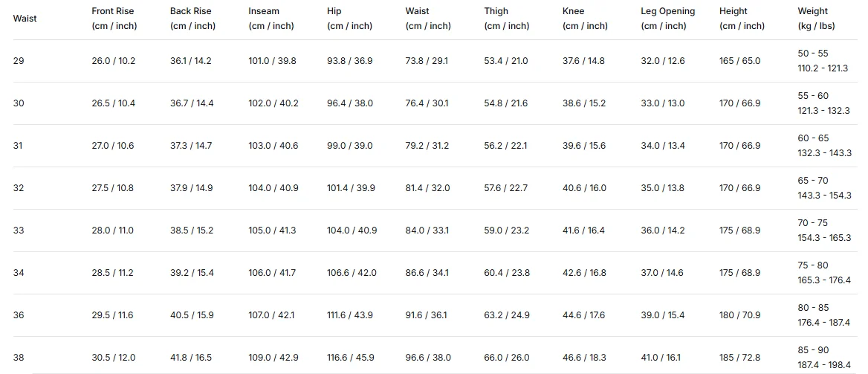Select the Height column header
The image size is (868, 374).
[x=742, y=19]
